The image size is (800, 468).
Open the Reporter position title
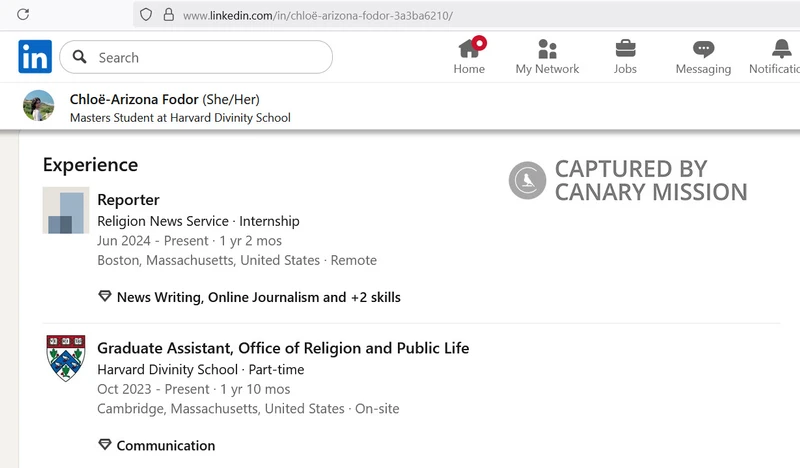pos(128,200)
